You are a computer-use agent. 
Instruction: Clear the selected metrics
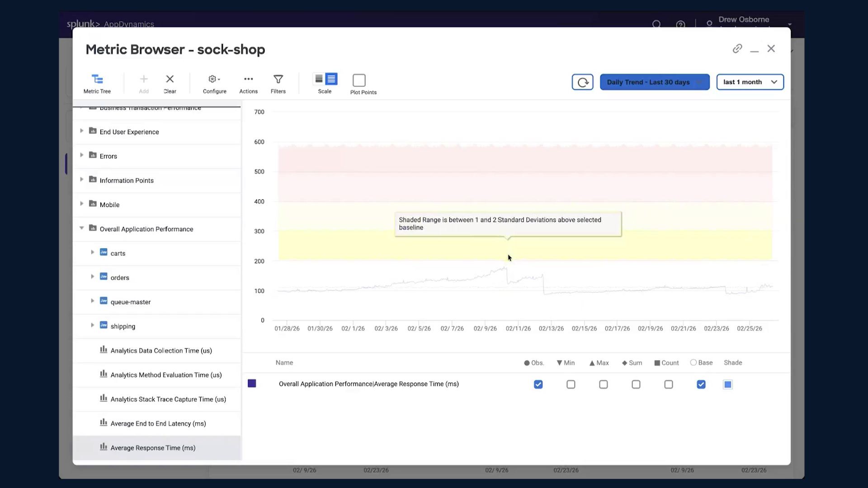(x=170, y=84)
